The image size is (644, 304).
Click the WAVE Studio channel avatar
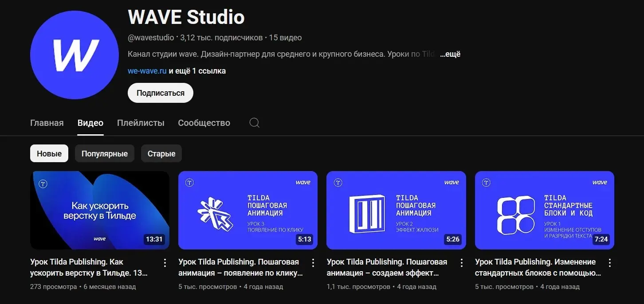coord(74,54)
